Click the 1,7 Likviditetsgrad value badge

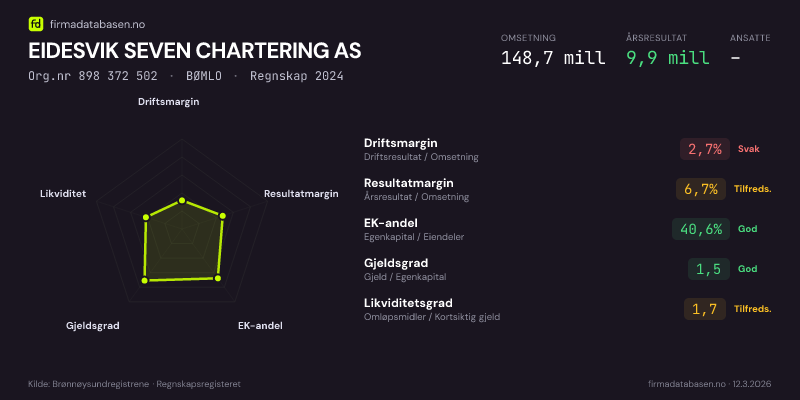click(x=705, y=309)
